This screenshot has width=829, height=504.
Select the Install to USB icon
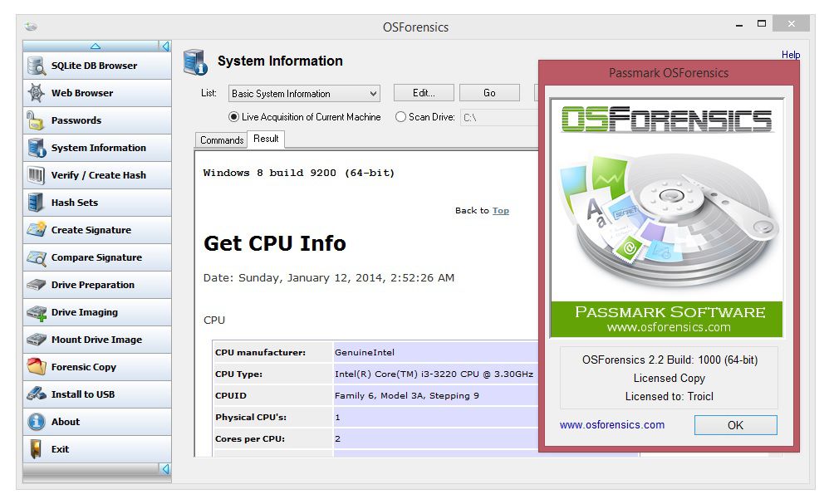[x=37, y=394]
